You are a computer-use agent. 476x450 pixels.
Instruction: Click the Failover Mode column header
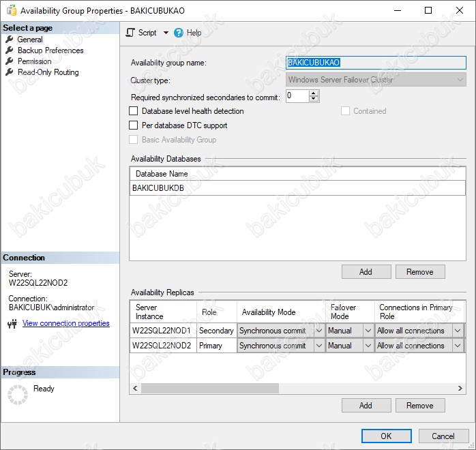[x=350, y=312]
